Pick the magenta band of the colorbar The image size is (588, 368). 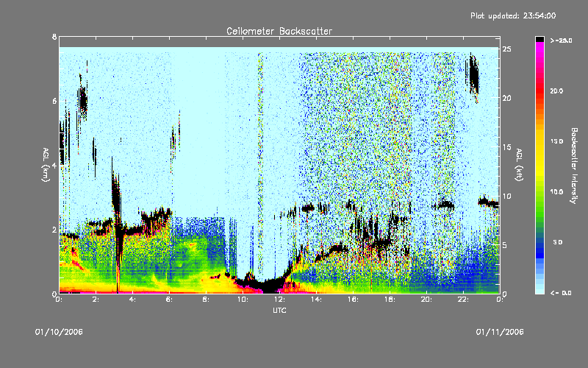[x=539, y=49]
